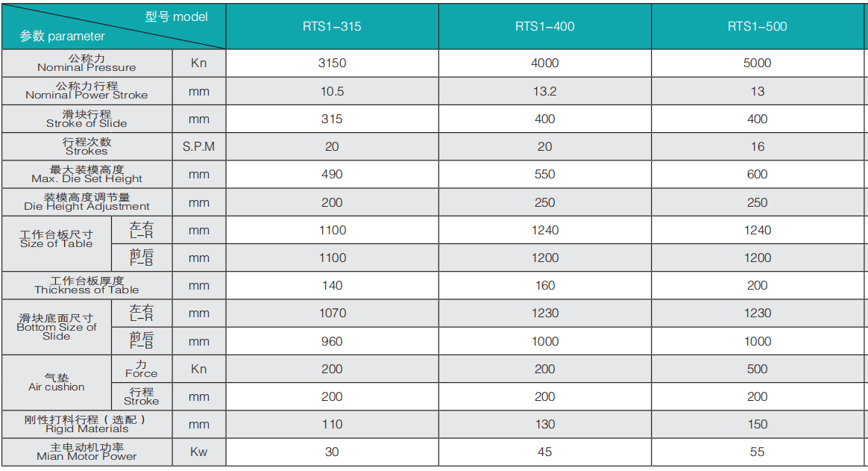Click the Bottom Size of Slide label

pyautogui.click(x=57, y=327)
